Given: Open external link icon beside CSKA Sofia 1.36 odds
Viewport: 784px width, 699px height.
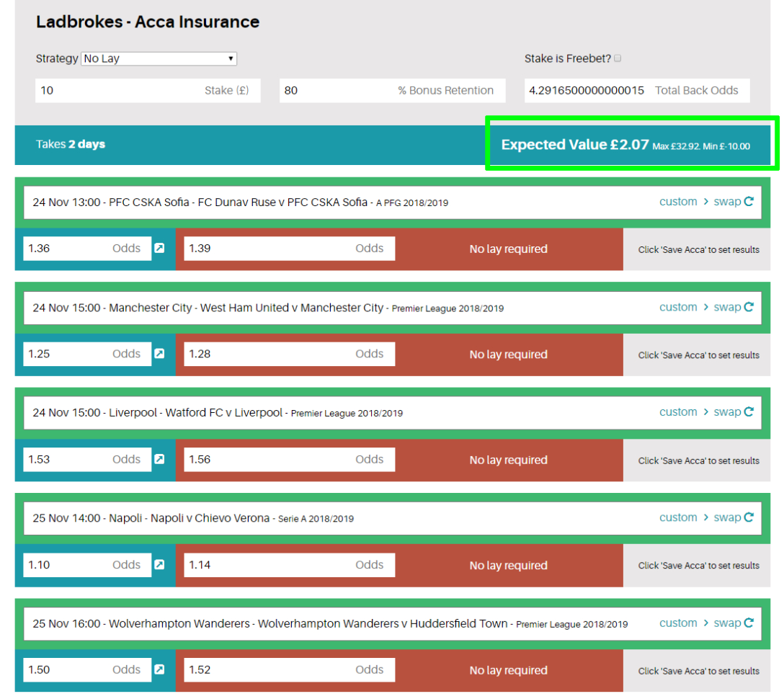Looking at the screenshot, I should [159, 249].
